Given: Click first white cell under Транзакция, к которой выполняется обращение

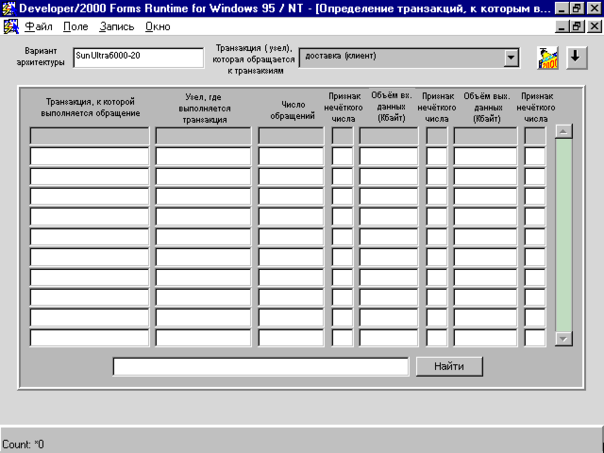Looking at the screenshot, I should tap(89, 156).
